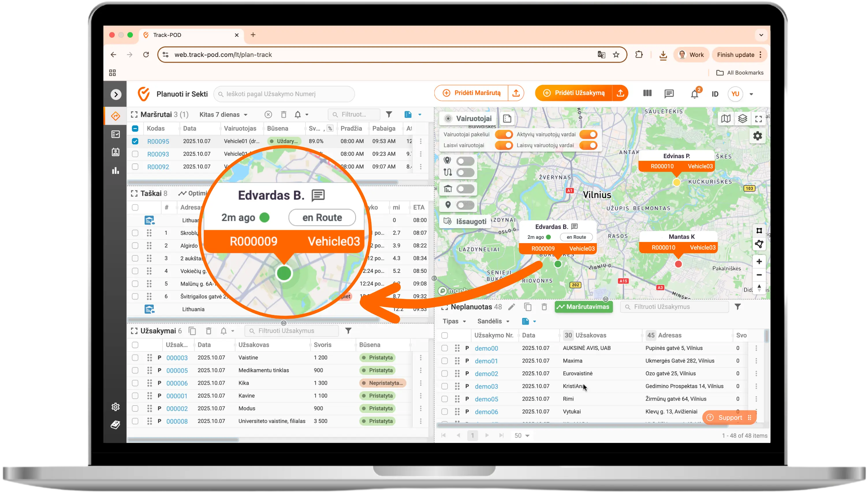Viewport: 868px width, 492px height.
Task: Open map settings gear icon
Action: pyautogui.click(x=757, y=136)
